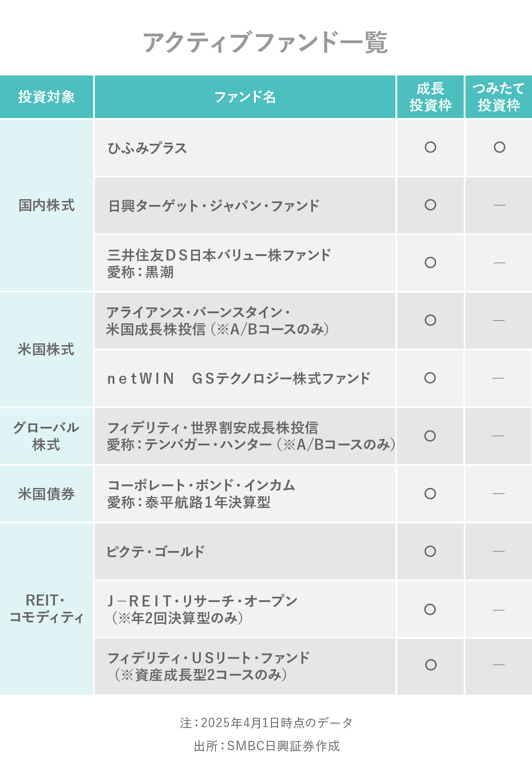Image resolution: width=532 pixels, height=783 pixels.
Task: Click the 投資対象 column header
Action: tap(47, 97)
